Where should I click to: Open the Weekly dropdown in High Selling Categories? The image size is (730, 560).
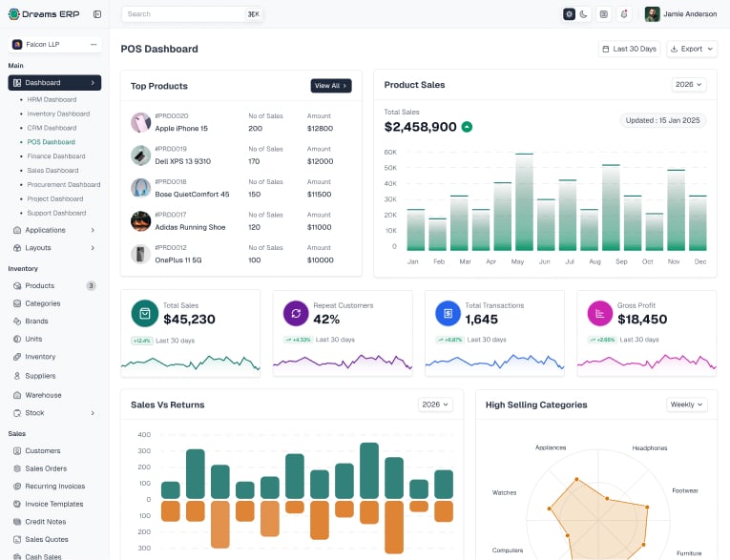coord(687,404)
